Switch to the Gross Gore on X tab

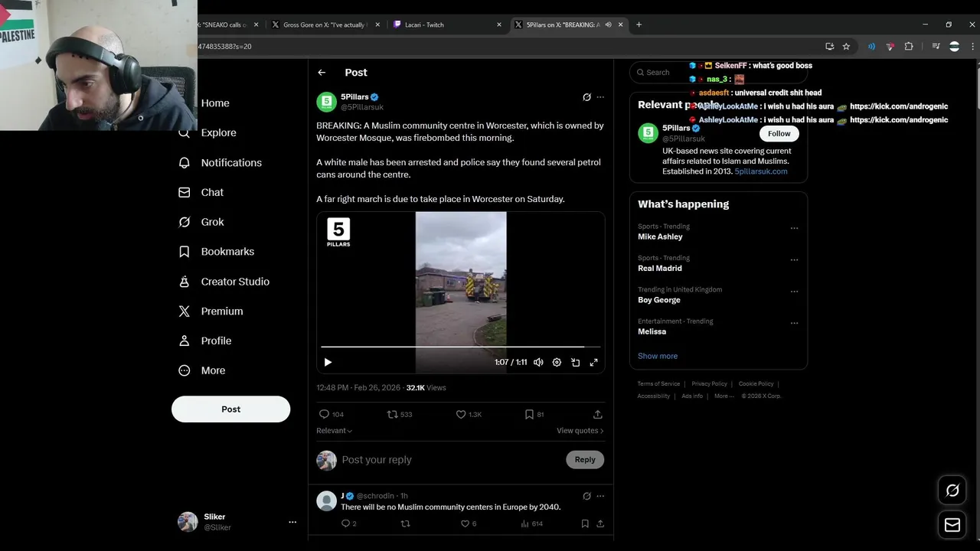pyautogui.click(x=325, y=24)
